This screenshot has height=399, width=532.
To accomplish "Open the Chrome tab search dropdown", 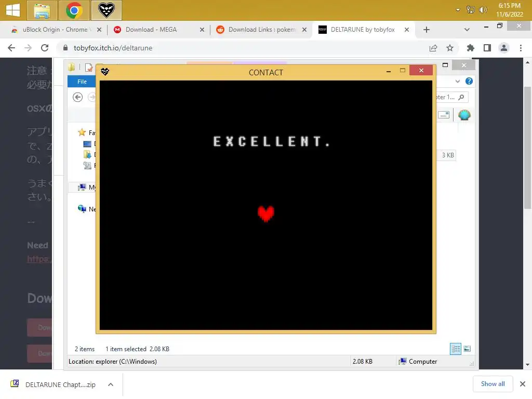I will (x=467, y=30).
